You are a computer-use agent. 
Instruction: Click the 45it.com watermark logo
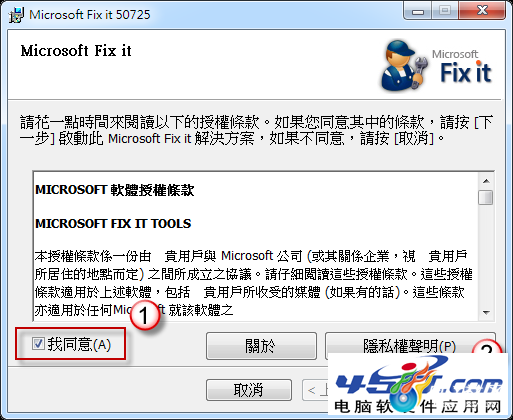[x=419, y=386]
